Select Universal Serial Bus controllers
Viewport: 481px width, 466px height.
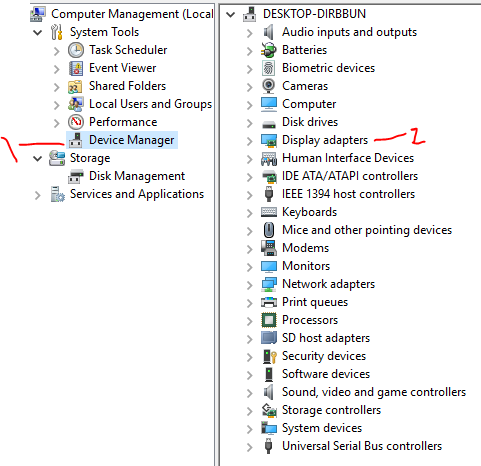[362, 446]
